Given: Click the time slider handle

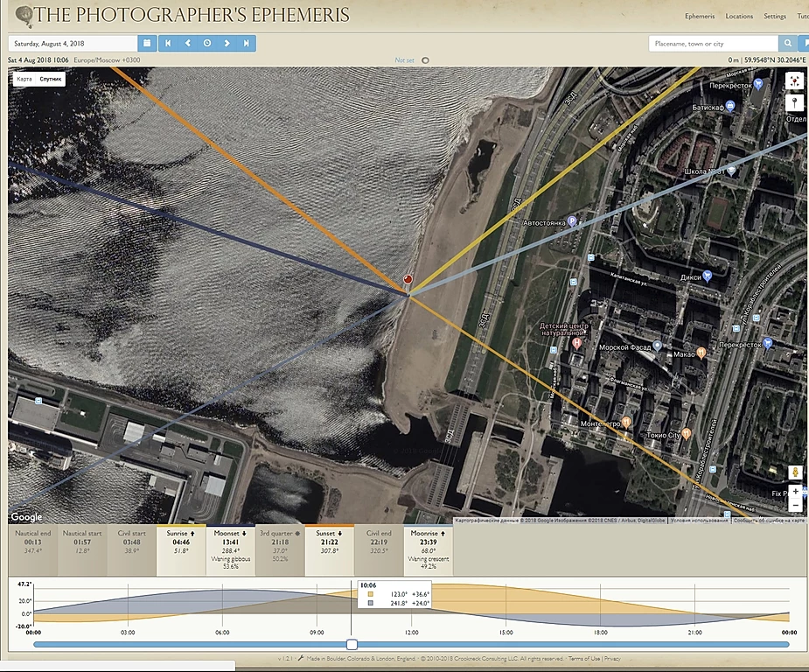Looking at the screenshot, I should [352, 644].
